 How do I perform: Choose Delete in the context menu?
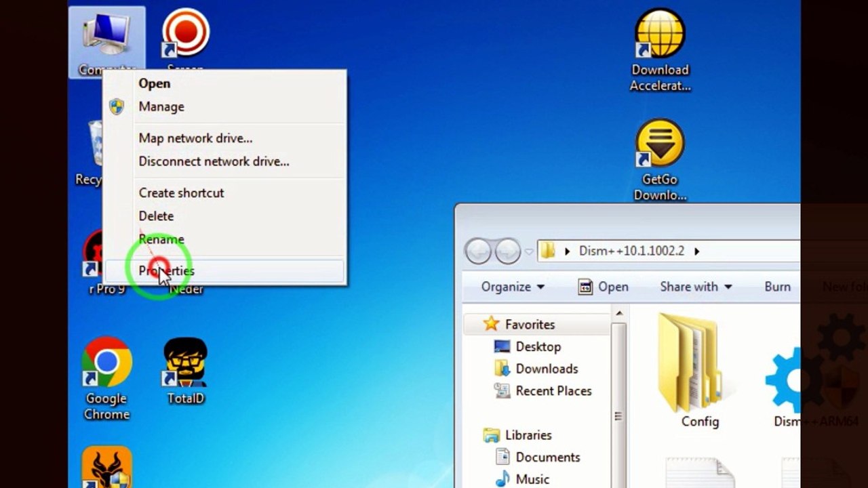(224, 216)
